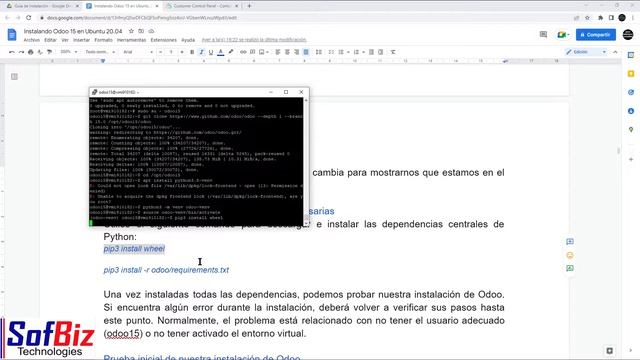Click the cloud save status icon
This screenshot has width=640, height=360.
(151, 31)
